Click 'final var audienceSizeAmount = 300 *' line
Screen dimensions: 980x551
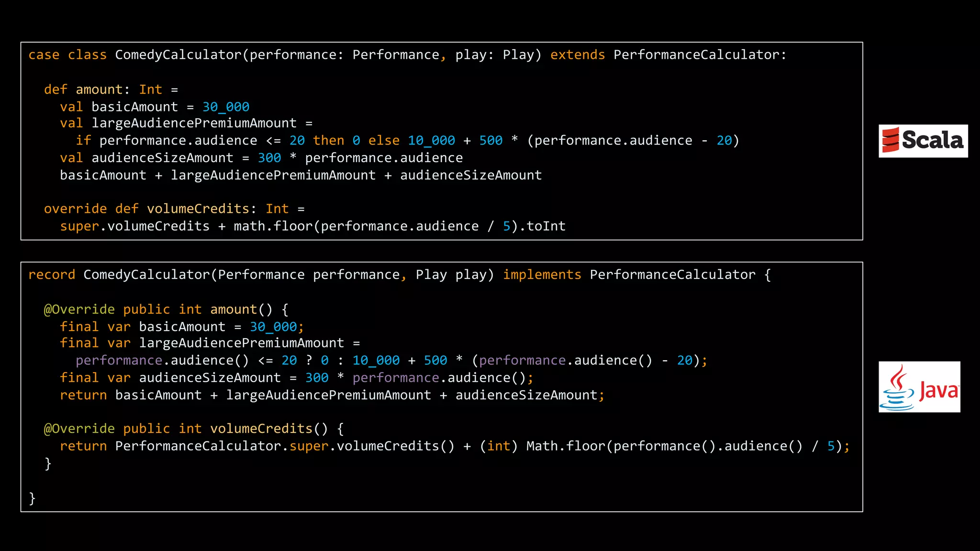[297, 378]
